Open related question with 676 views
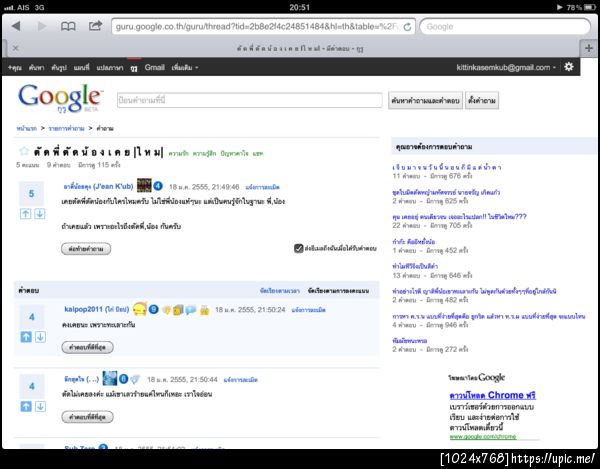This screenshot has width=600, height=469. pyautogui.click(x=447, y=167)
